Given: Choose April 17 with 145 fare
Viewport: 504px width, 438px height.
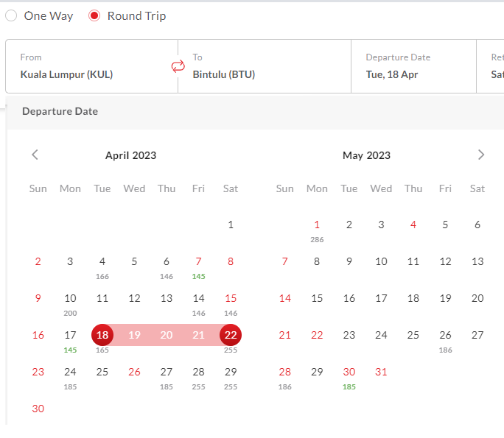Looking at the screenshot, I should pos(70,339).
